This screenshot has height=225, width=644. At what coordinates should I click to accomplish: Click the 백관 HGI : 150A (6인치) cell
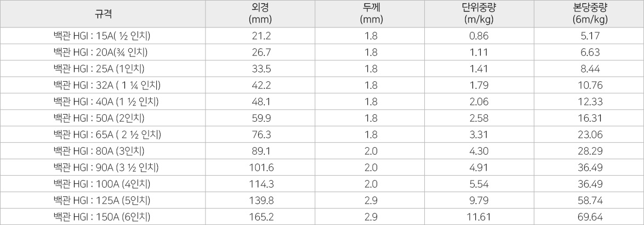(x=102, y=217)
